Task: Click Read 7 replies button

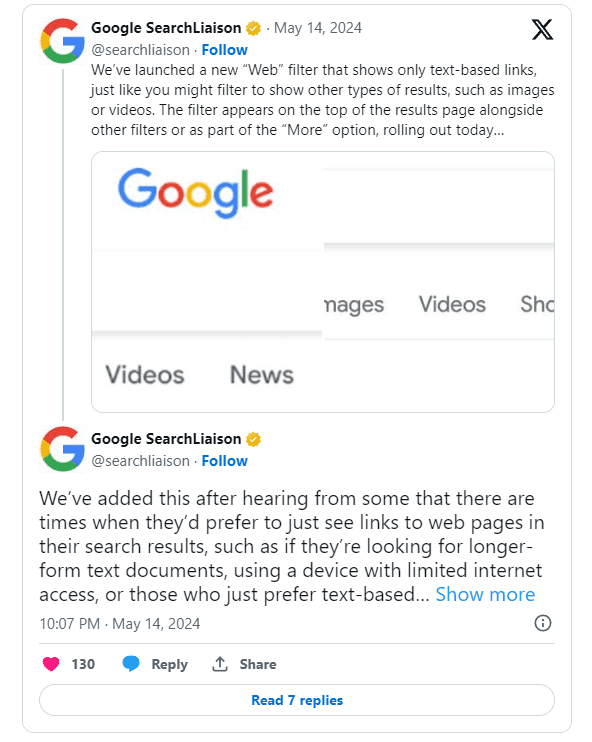Action: coord(297,700)
